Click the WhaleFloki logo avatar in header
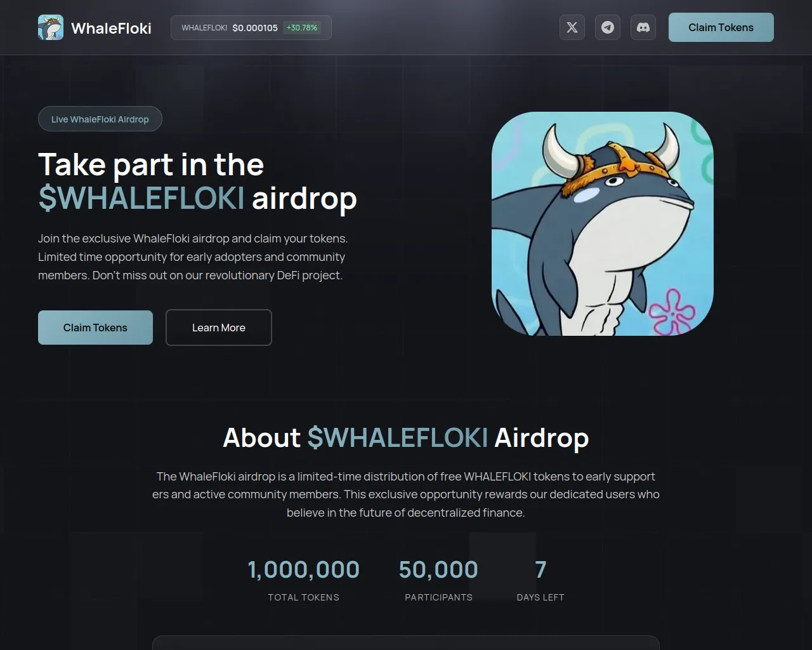The image size is (812, 650). 51,27
